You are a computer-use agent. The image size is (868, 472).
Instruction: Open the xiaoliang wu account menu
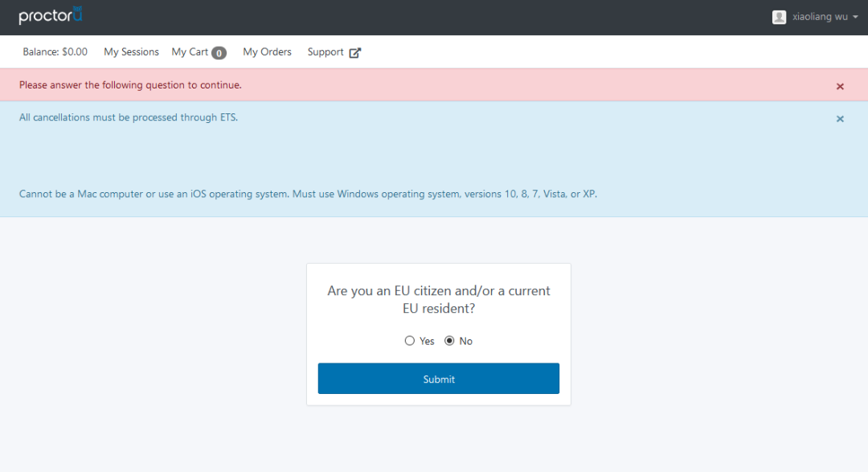815,17
